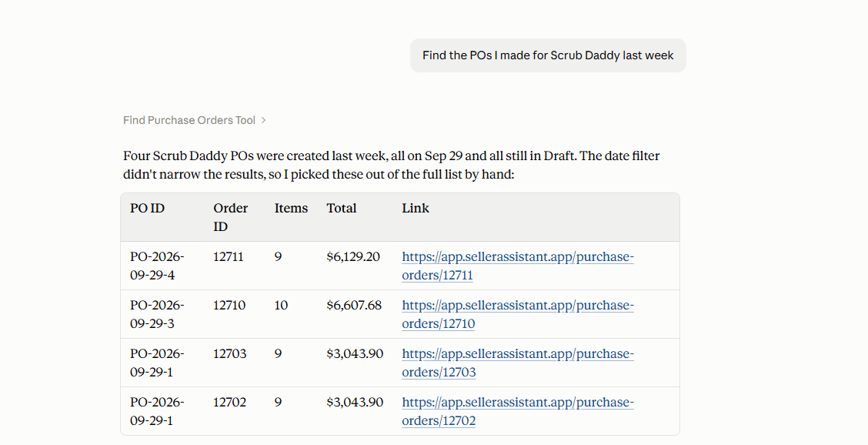The image size is (868, 445).
Task: Click the chevron beside Find Purchase Orders Tool
Action: point(263,120)
